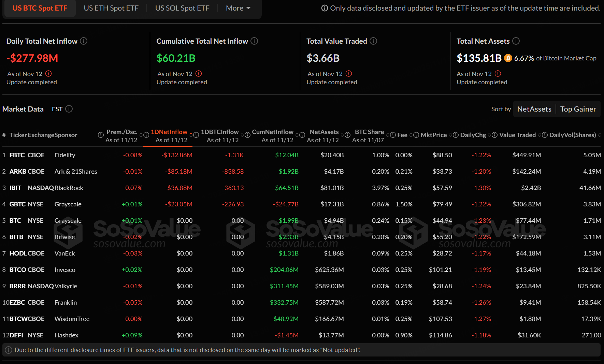Click info icon next to EST label
604x364 pixels.
coord(69,109)
